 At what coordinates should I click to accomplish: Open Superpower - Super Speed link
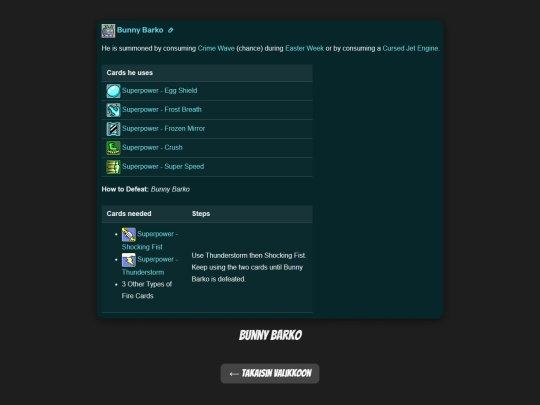(x=163, y=166)
